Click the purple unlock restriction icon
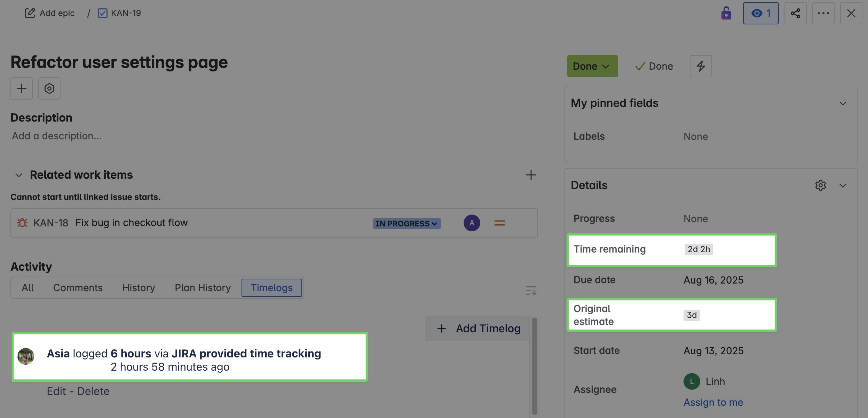Image resolution: width=868 pixels, height=418 pixels. click(726, 13)
